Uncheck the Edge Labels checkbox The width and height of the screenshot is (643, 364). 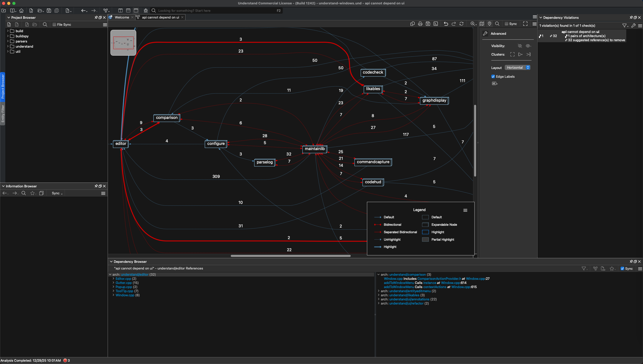point(493,76)
